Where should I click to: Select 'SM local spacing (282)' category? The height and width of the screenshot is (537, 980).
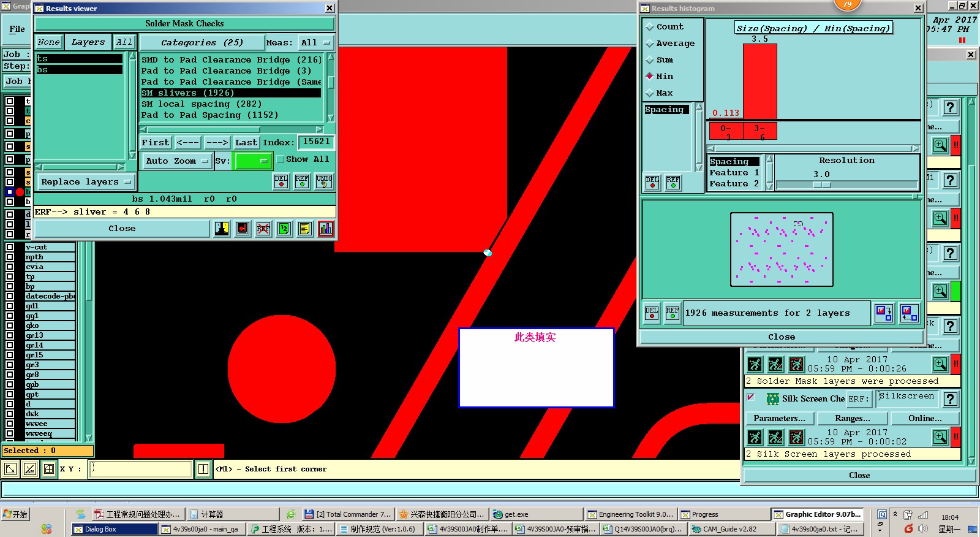(x=231, y=104)
